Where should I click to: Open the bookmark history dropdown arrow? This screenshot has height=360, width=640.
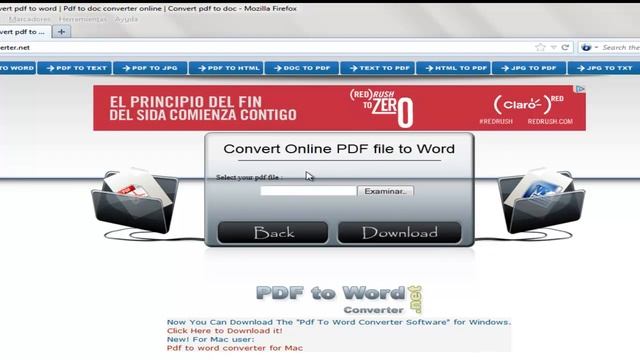coord(553,48)
